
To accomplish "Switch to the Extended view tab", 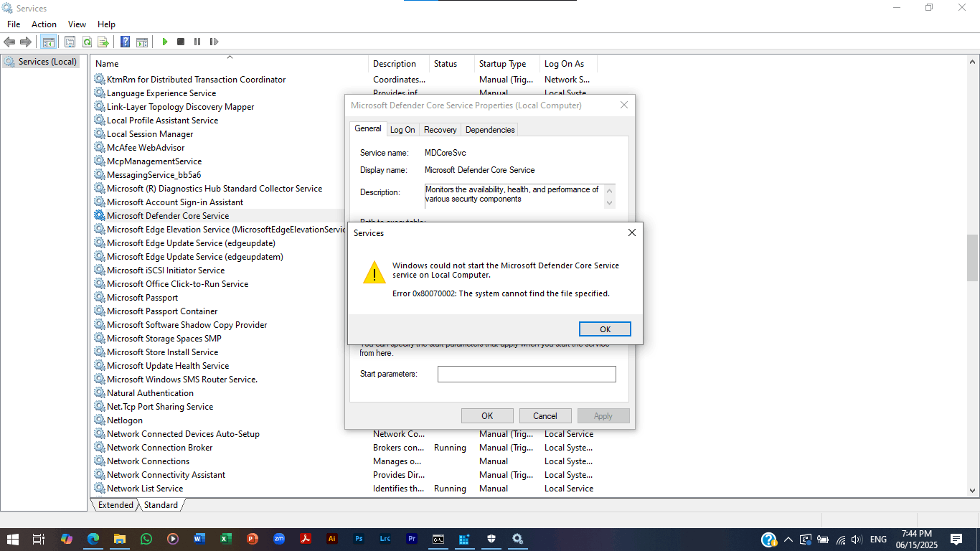I will tap(116, 505).
